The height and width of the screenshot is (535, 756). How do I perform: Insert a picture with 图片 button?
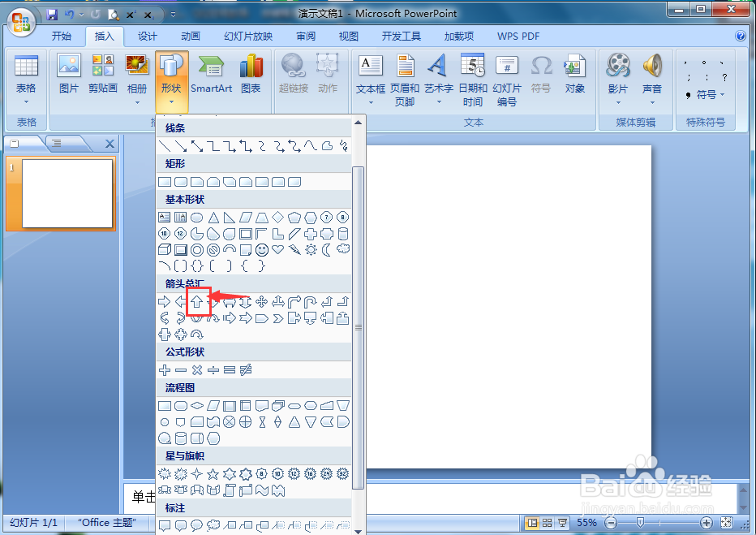pos(69,74)
